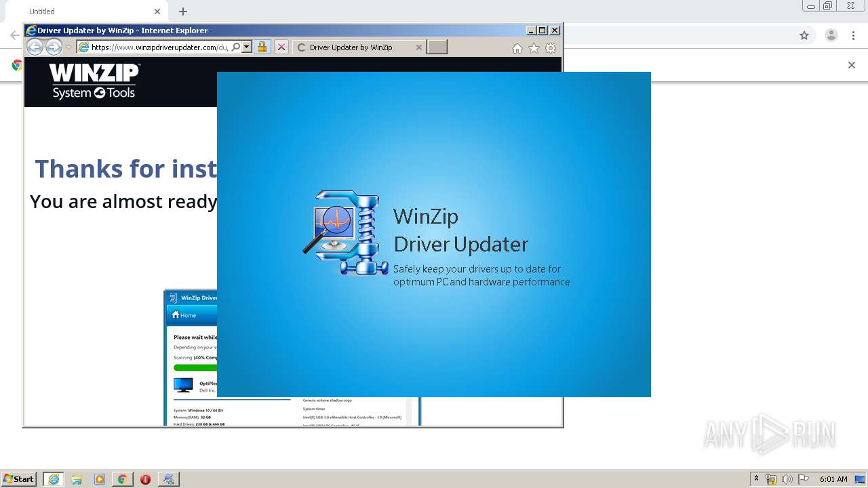The height and width of the screenshot is (488, 868).
Task: Click the search magnifier in IE address bar
Action: pos(235,47)
